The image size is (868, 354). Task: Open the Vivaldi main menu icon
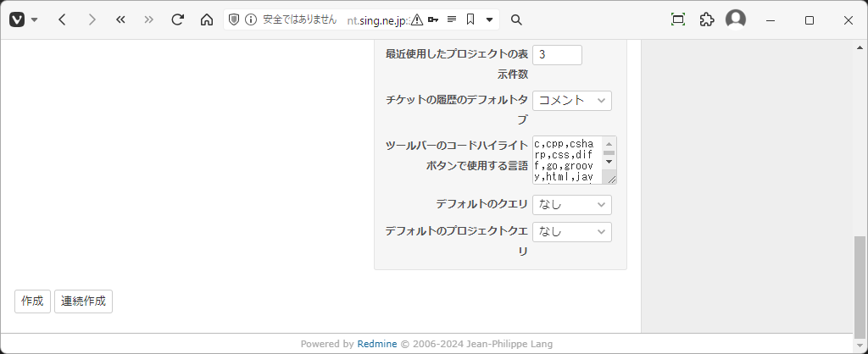pos(17,20)
